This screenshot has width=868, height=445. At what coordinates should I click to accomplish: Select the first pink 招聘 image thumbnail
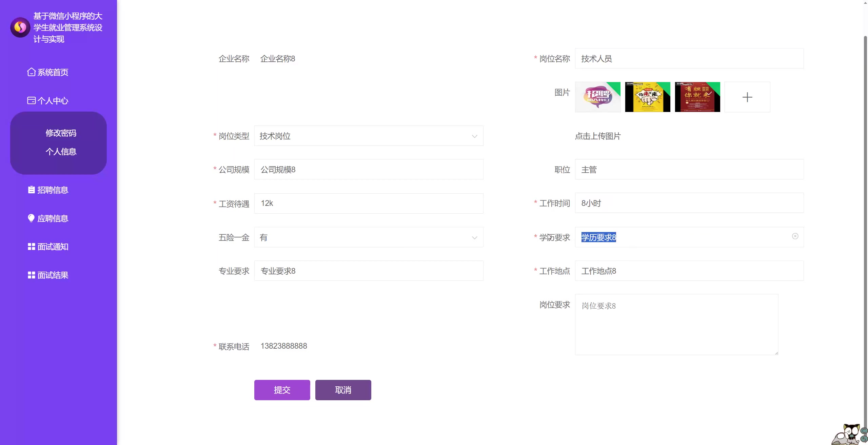pos(597,97)
